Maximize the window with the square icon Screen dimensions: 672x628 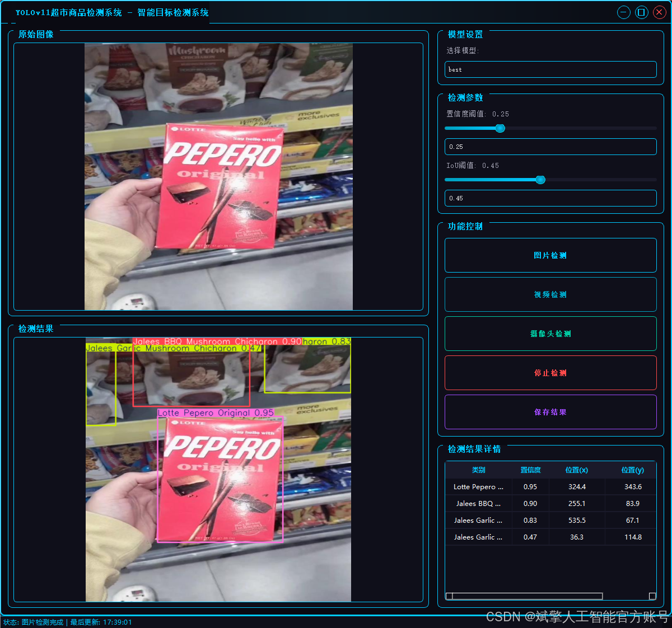click(x=642, y=12)
